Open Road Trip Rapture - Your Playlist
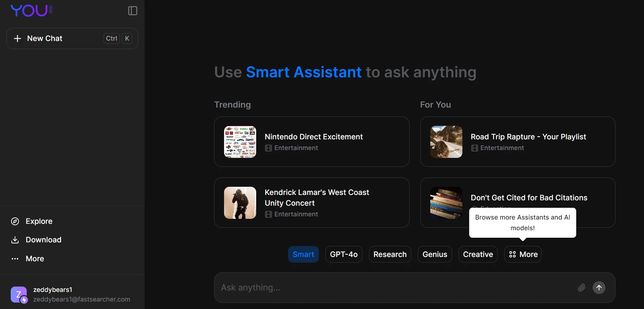Viewport: 644px width, 309px height. [518, 142]
